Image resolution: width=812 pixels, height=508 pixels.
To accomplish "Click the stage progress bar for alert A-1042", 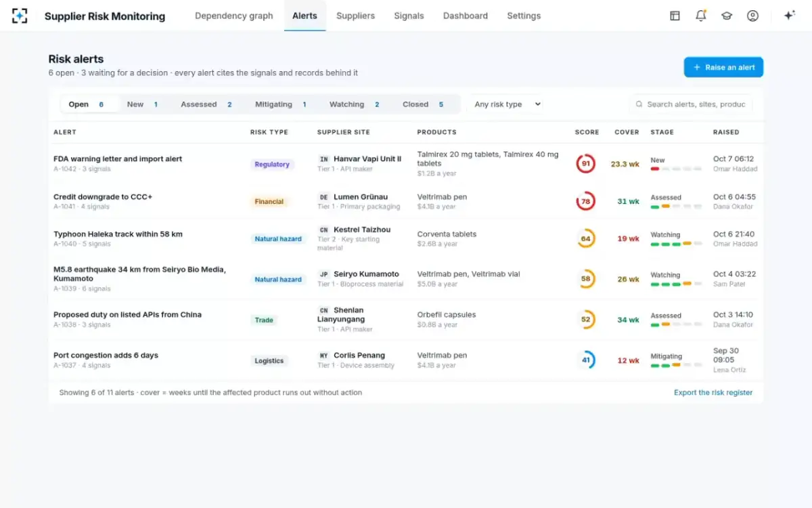I will (x=676, y=169).
